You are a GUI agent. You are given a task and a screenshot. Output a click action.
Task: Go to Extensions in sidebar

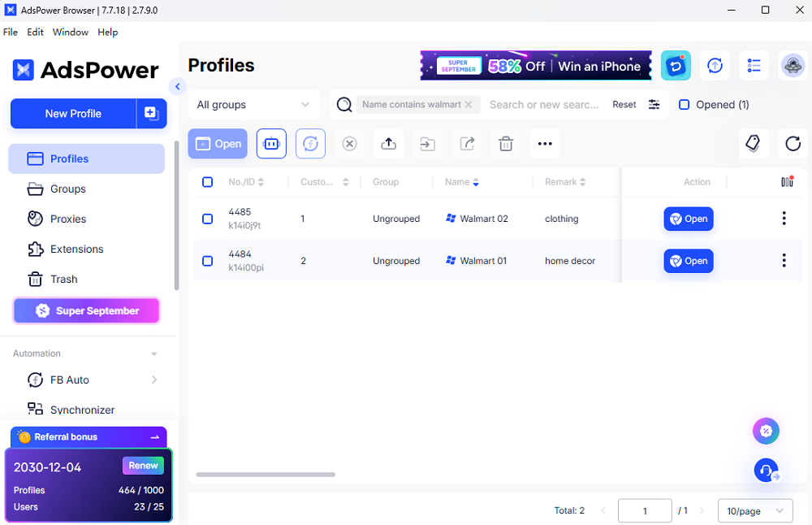point(87,249)
